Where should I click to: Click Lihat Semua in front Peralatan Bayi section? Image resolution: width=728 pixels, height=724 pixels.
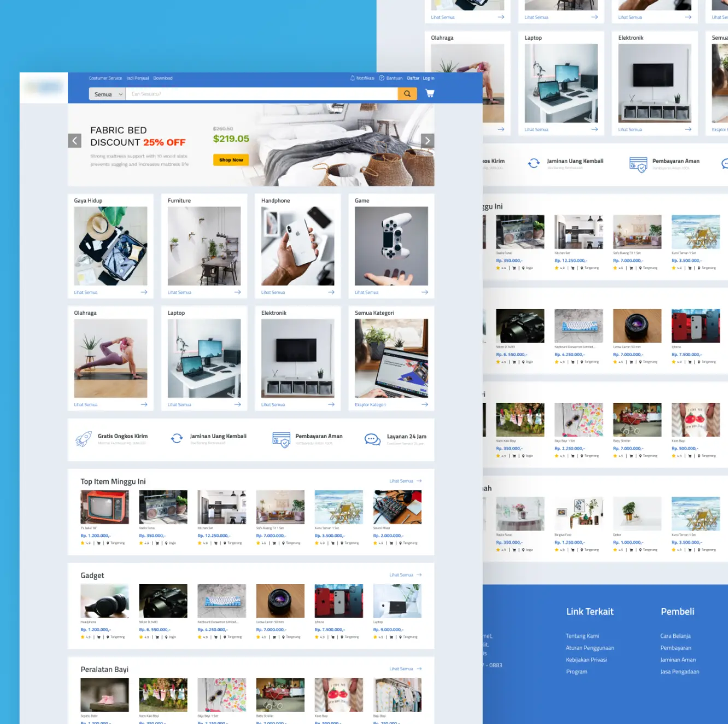tap(401, 669)
